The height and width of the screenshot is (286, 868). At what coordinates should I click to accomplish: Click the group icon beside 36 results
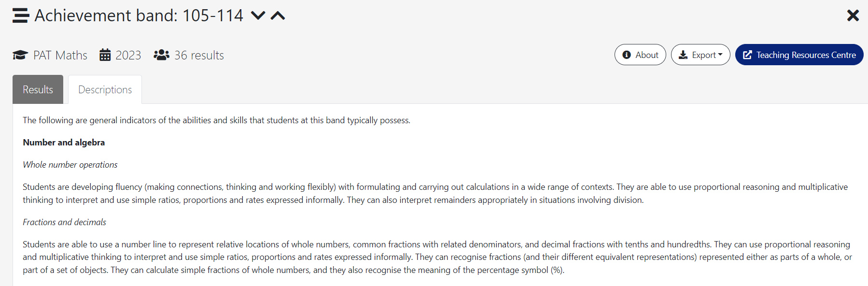(161, 55)
